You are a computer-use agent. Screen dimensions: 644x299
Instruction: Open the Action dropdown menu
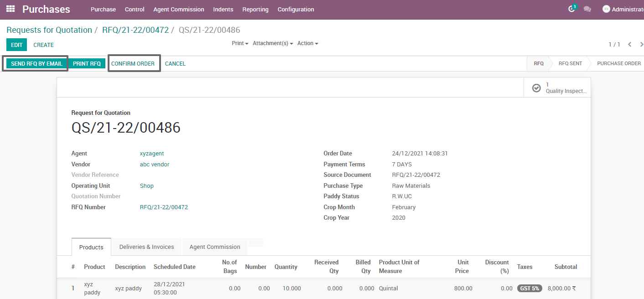coord(307,43)
